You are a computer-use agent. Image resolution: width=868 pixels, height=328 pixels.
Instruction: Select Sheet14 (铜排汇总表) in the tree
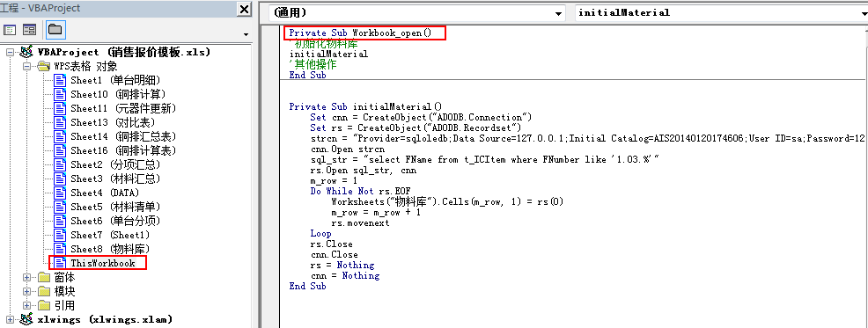pyautogui.click(x=123, y=136)
